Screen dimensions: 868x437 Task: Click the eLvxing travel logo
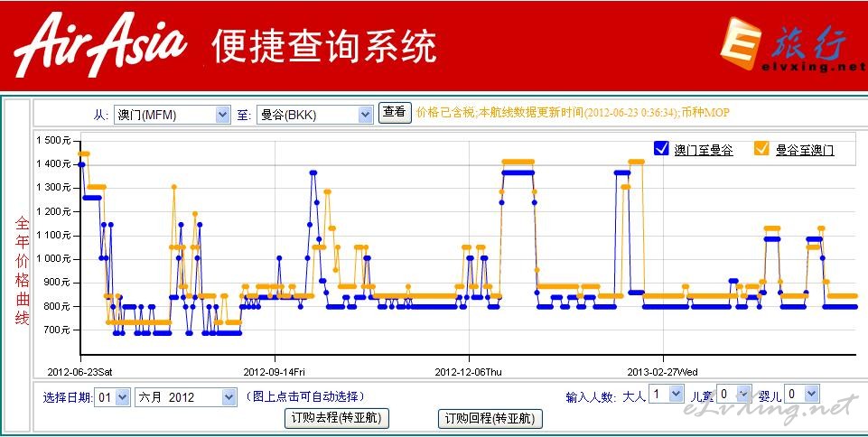(x=793, y=44)
